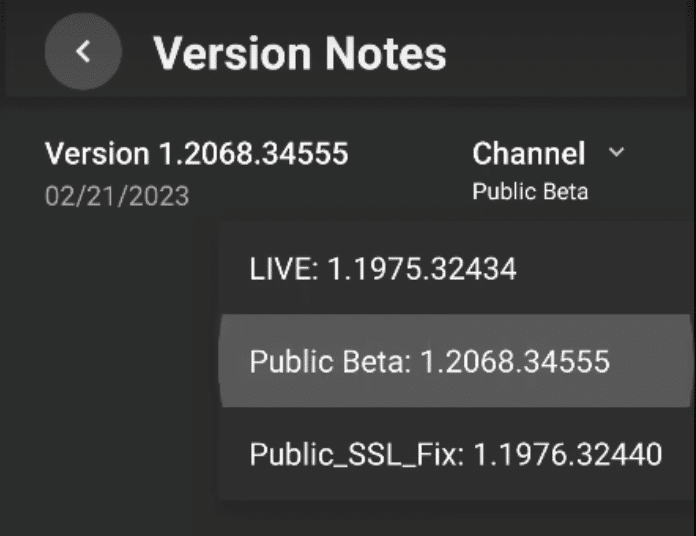The height and width of the screenshot is (536, 696).
Task: Choose the highlighted Public Beta: 1.2068.34555 entry
Action: pyautogui.click(x=457, y=361)
